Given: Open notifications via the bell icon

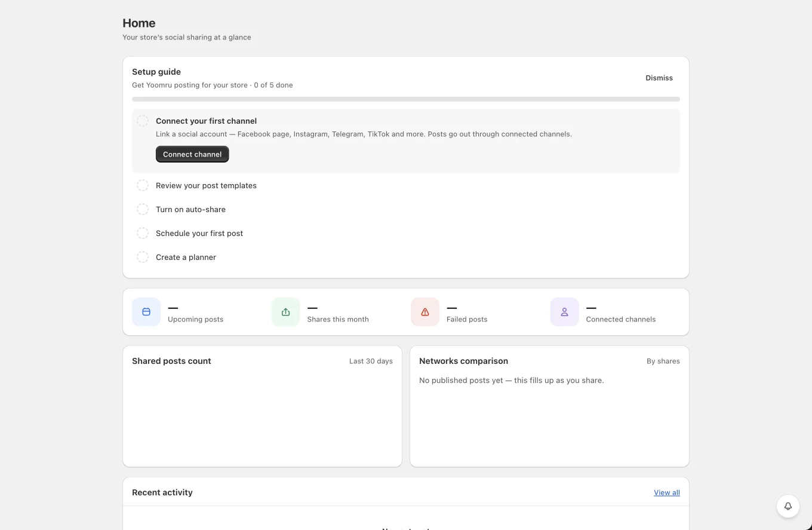Looking at the screenshot, I should tap(788, 506).
